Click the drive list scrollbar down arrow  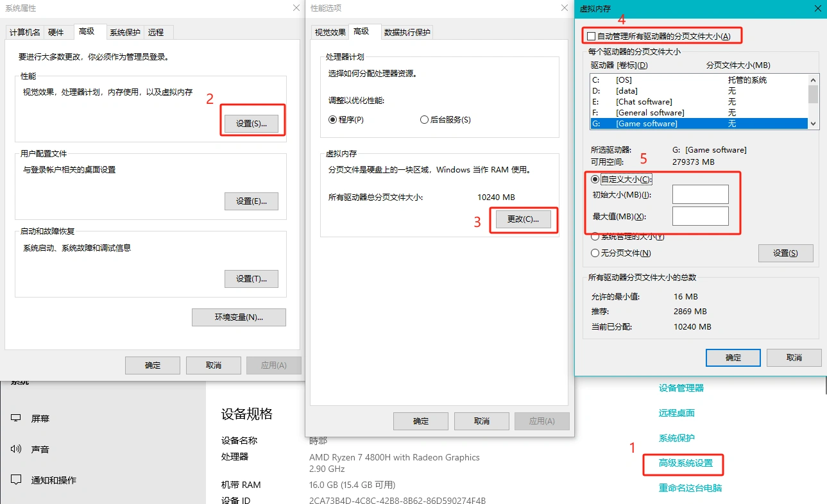(813, 123)
